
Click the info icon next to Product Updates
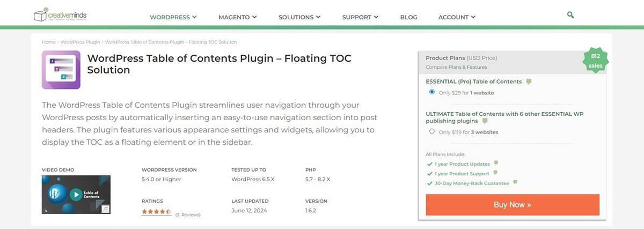click(496, 163)
